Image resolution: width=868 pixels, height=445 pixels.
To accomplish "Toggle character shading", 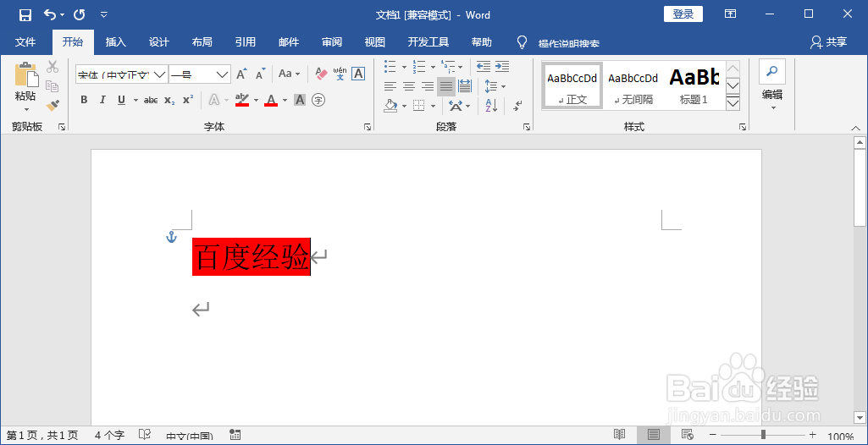I will [300, 100].
